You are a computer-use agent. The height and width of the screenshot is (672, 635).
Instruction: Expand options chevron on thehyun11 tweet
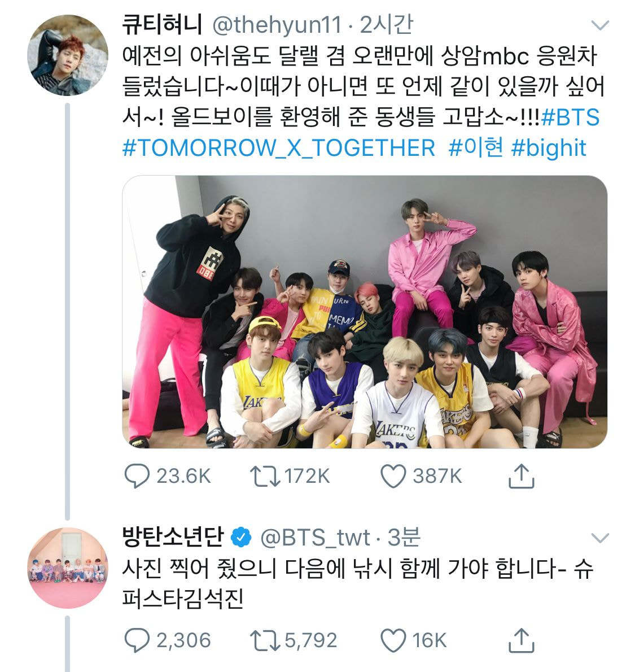[600, 25]
